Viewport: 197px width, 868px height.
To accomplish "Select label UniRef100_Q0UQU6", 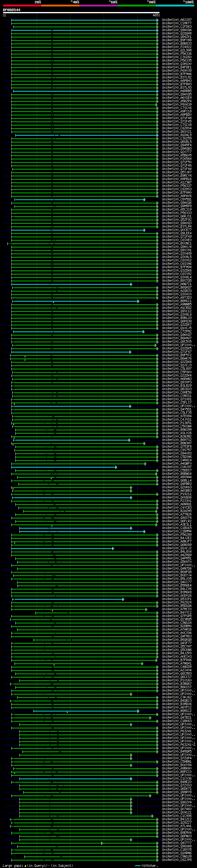I will (x=176, y=497).
